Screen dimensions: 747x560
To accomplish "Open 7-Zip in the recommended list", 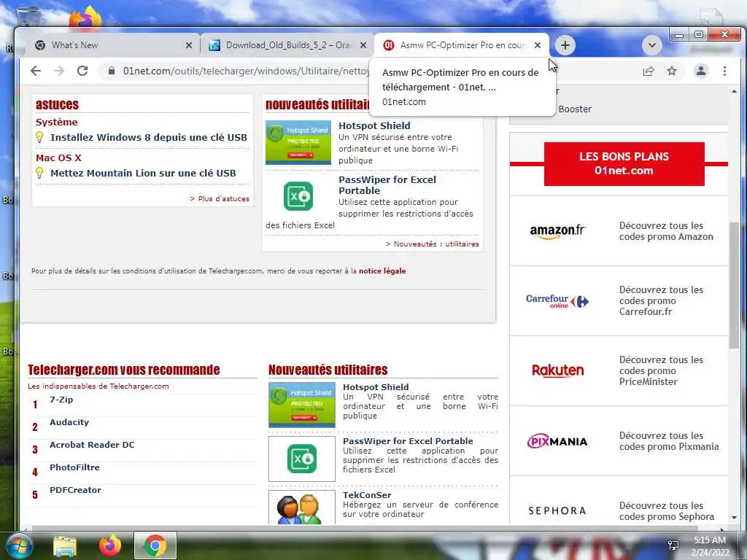I will (x=61, y=400).
